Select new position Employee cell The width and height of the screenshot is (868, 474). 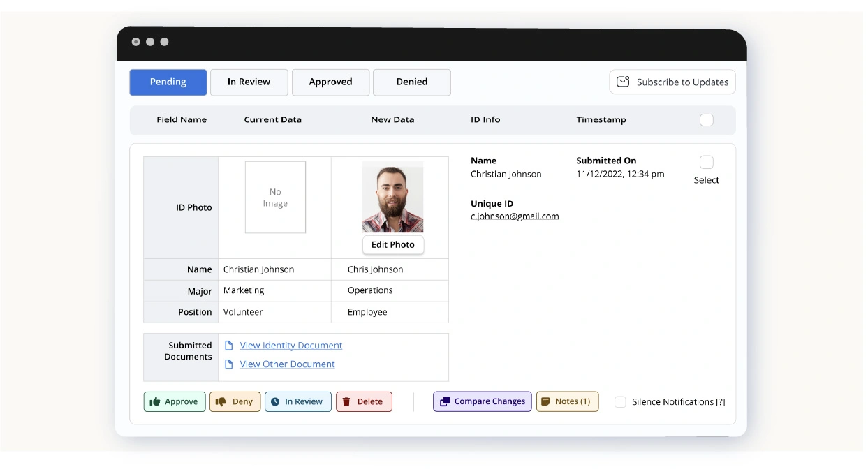click(390, 312)
